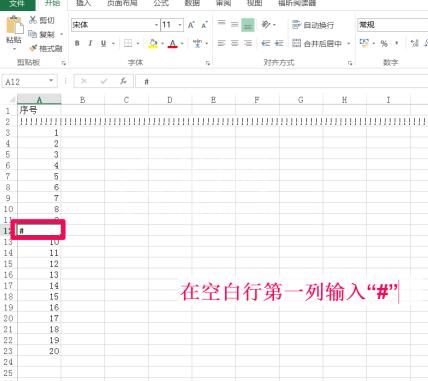Center text horizontally

pos(235,43)
